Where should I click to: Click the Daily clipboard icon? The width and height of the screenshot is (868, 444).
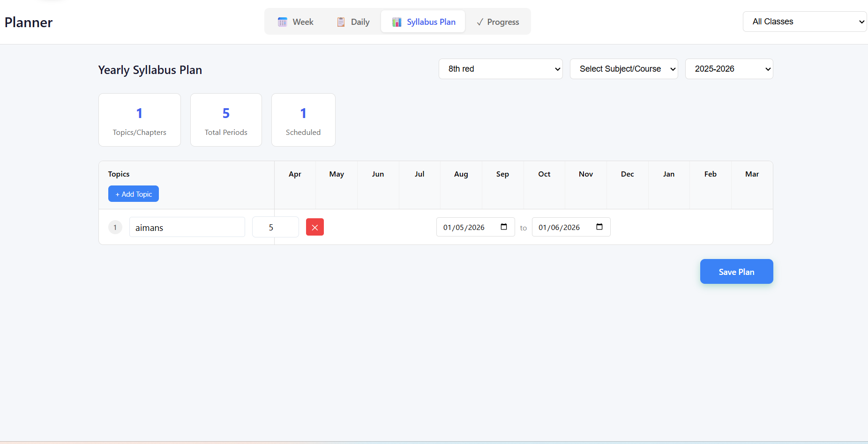coord(341,22)
